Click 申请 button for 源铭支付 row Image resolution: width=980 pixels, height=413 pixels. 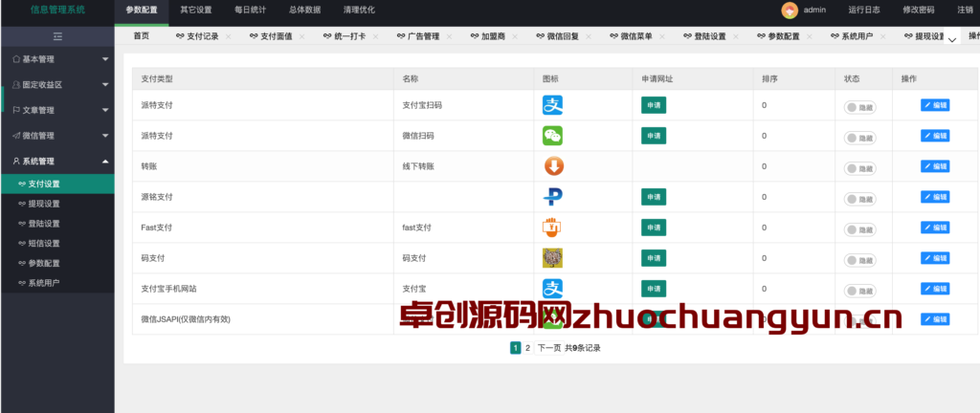pos(654,197)
